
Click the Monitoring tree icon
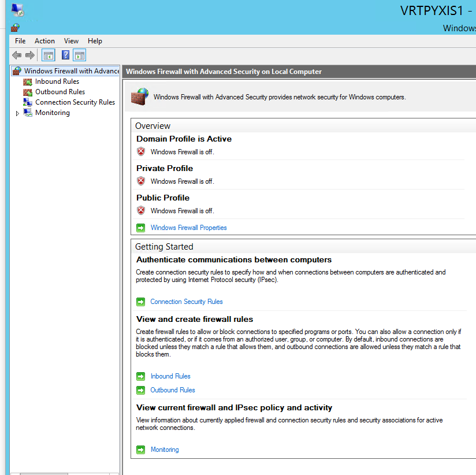coord(28,113)
